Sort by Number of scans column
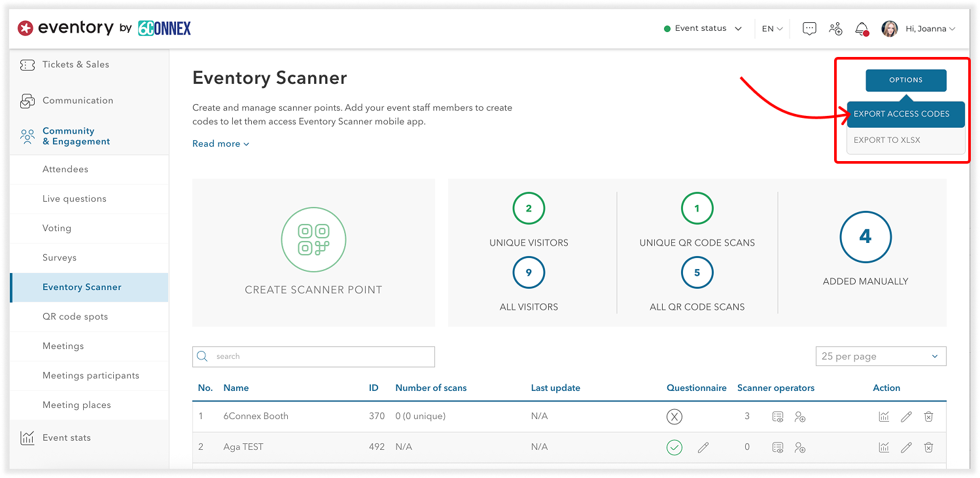Viewport: 980px width, 478px height. pyautogui.click(x=431, y=388)
